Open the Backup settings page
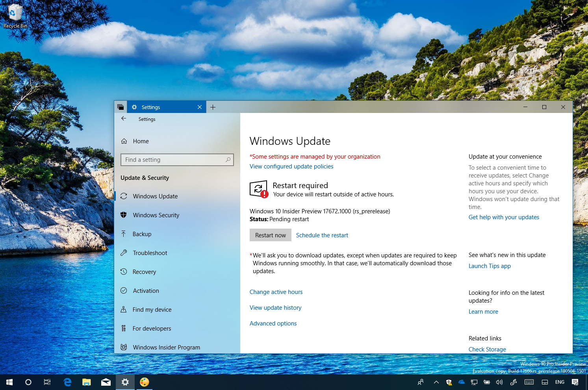 [177, 234]
